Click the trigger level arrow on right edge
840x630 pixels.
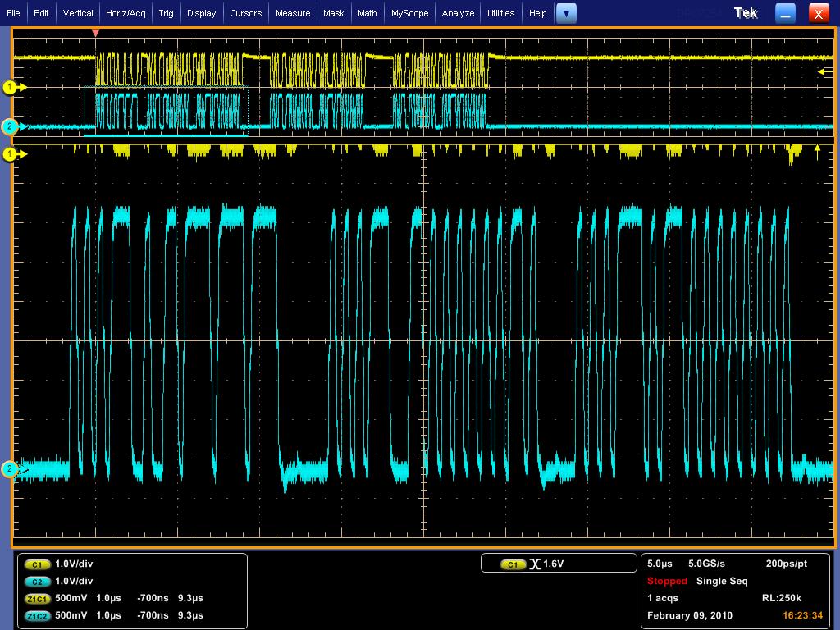click(822, 72)
